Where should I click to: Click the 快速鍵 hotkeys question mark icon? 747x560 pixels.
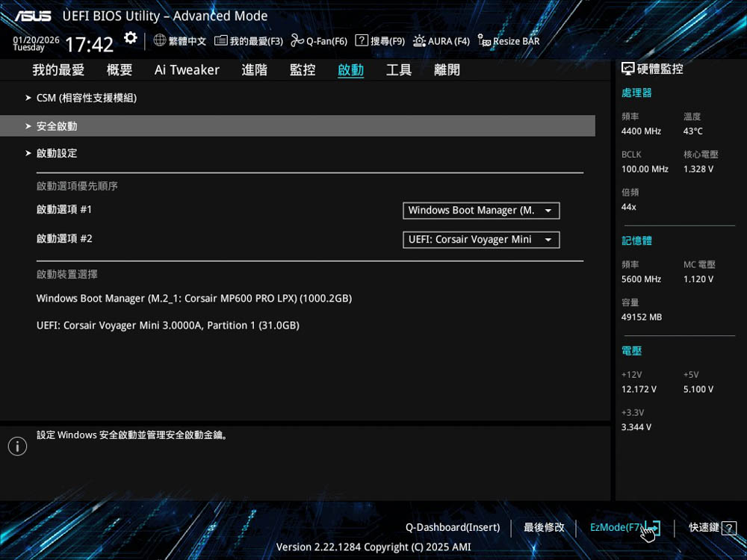(729, 528)
